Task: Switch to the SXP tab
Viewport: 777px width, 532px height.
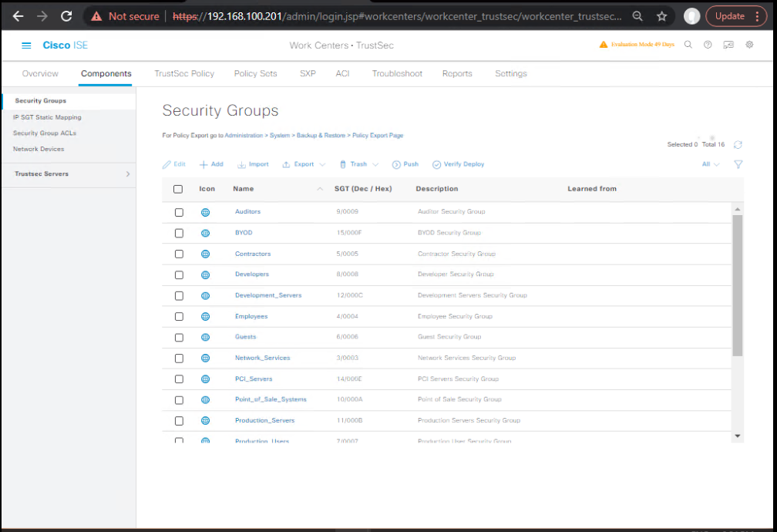Action: point(308,73)
